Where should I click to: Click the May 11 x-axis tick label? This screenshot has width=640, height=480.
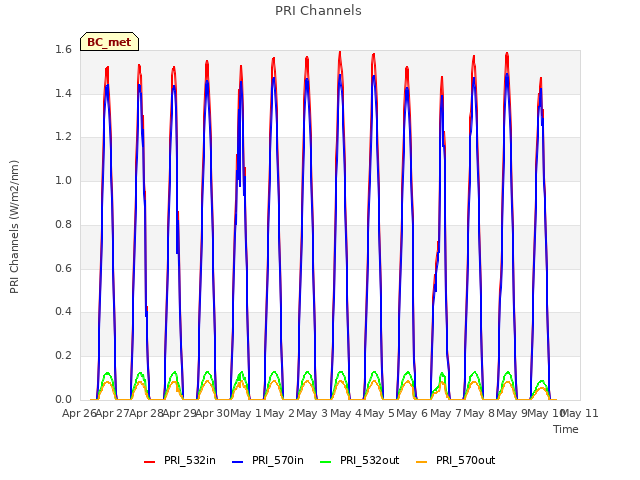tap(580, 413)
